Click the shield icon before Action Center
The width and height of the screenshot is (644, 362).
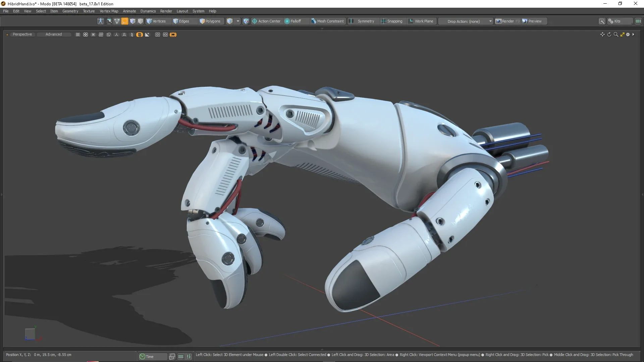tap(246, 21)
